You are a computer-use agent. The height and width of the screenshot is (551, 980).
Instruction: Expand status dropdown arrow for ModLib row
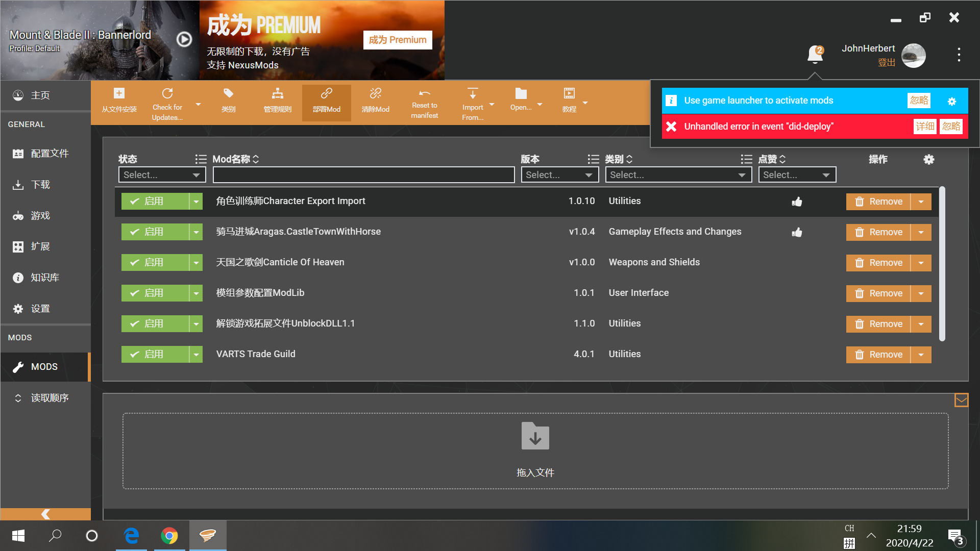pos(196,293)
